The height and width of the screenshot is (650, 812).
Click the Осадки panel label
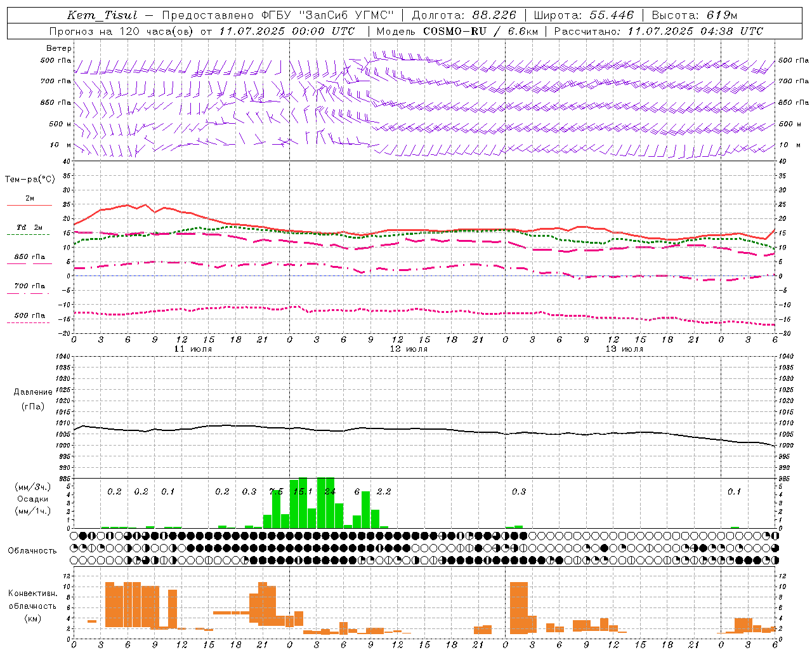click(x=33, y=499)
